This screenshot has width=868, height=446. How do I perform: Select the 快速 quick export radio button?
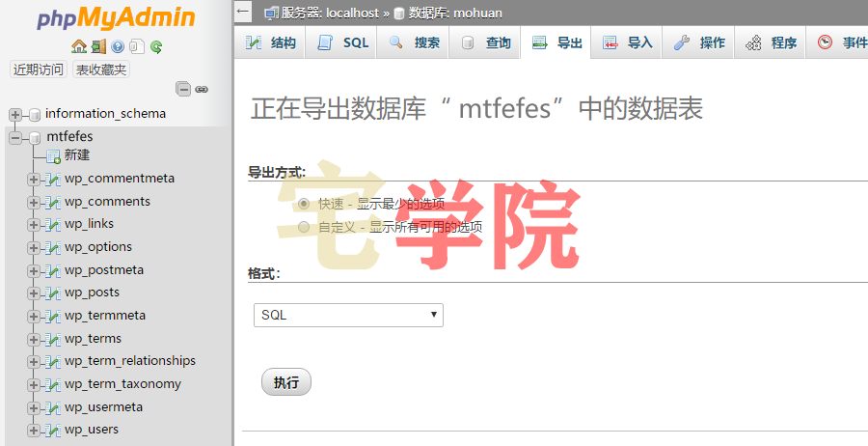pos(304,204)
